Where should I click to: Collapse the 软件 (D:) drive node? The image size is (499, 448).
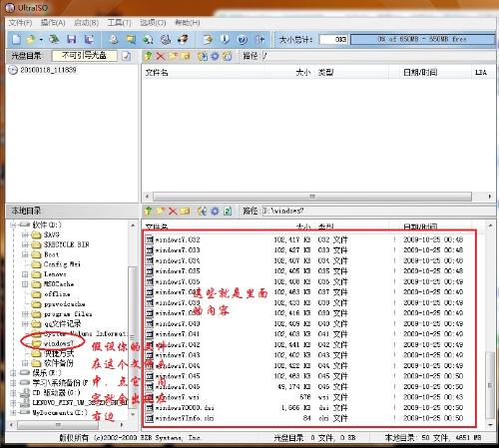[x=13, y=225]
